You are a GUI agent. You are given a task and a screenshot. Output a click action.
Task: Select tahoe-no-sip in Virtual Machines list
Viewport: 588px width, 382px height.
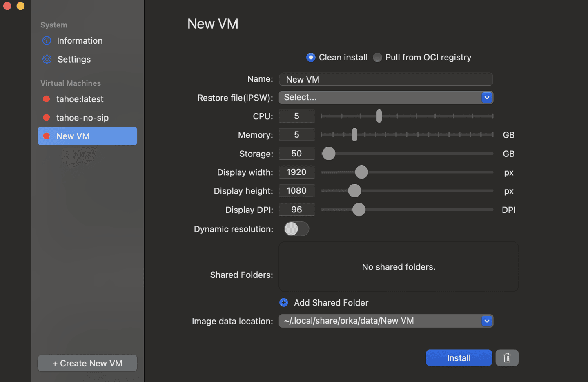(82, 118)
